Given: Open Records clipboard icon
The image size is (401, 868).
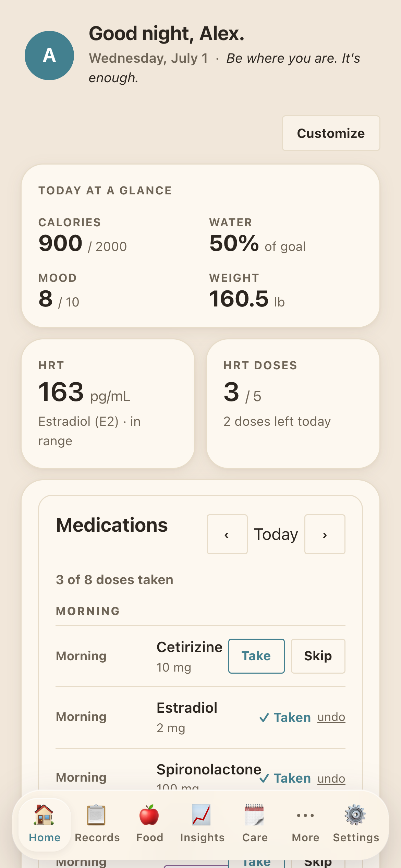Looking at the screenshot, I should pyautogui.click(x=96, y=815).
